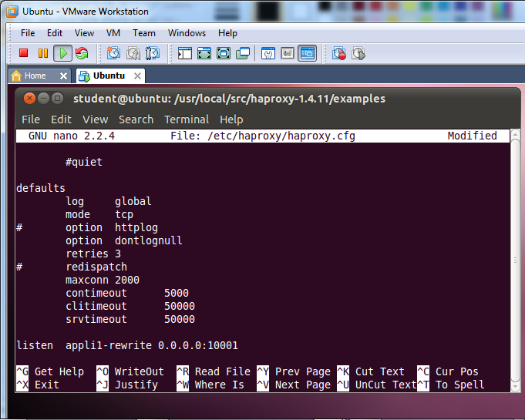Screen dimensions: 525x420
Task: Take a snapshot with the clock-star icon
Action: tap(113, 53)
